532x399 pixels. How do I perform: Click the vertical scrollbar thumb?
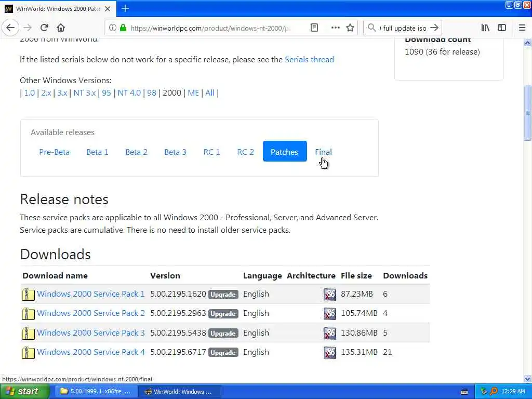[x=527, y=113]
